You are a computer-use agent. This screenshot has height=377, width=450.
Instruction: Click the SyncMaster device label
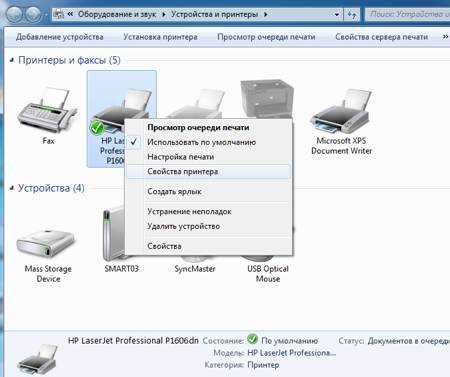[x=195, y=269]
